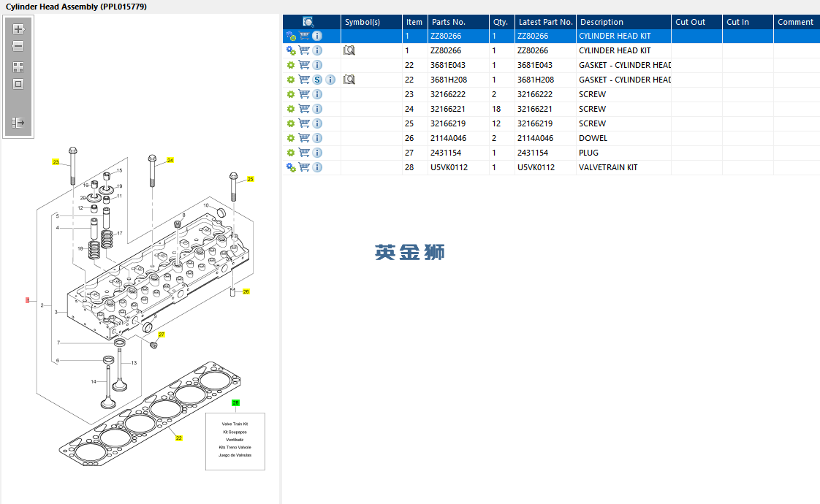Click the Valve Train Kit legend box
Viewport: 820px width, 504px height.
click(x=235, y=442)
